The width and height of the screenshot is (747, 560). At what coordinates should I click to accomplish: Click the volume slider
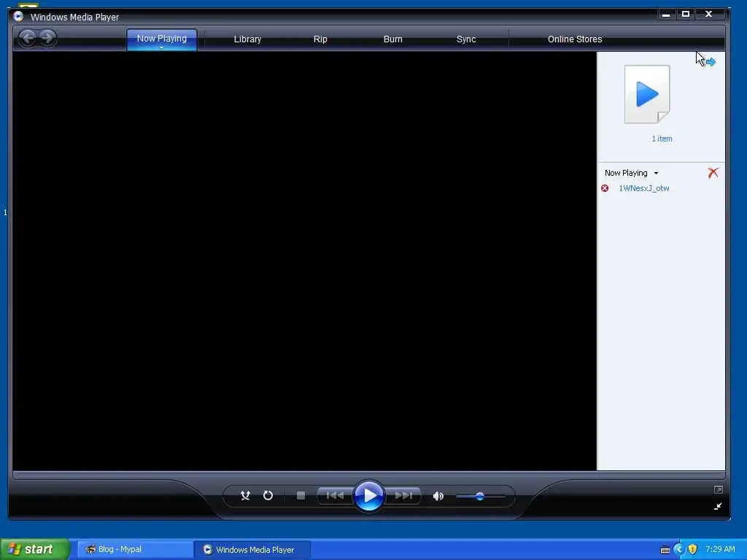coord(480,496)
